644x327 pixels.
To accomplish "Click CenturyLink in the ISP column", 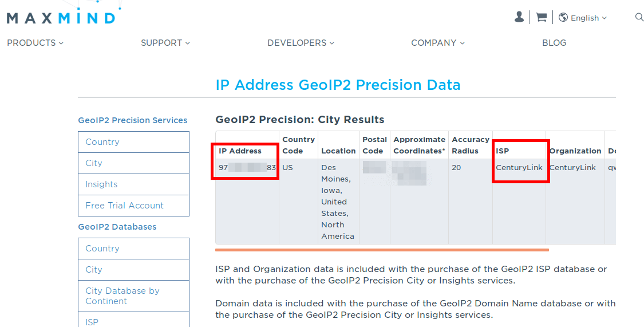I will click(x=519, y=168).
